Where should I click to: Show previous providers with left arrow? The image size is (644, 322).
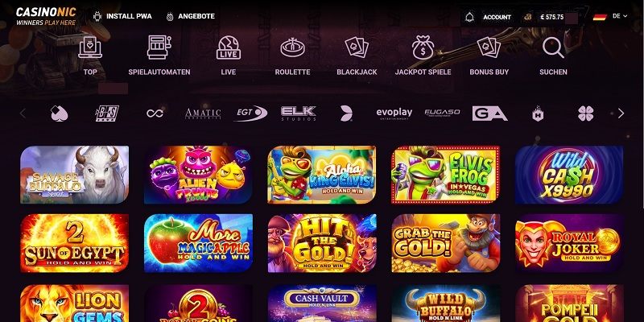(23, 114)
